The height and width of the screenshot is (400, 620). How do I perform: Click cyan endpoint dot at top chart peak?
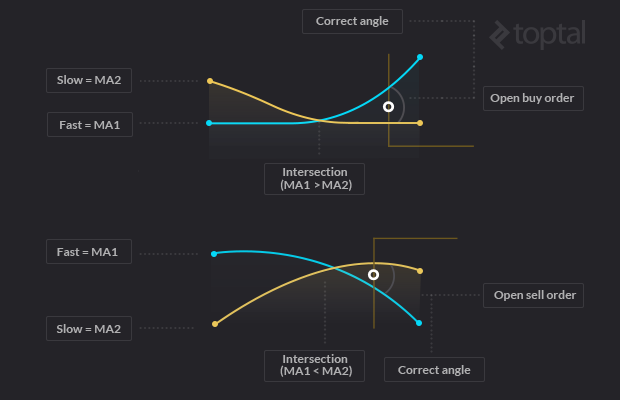[420, 57]
